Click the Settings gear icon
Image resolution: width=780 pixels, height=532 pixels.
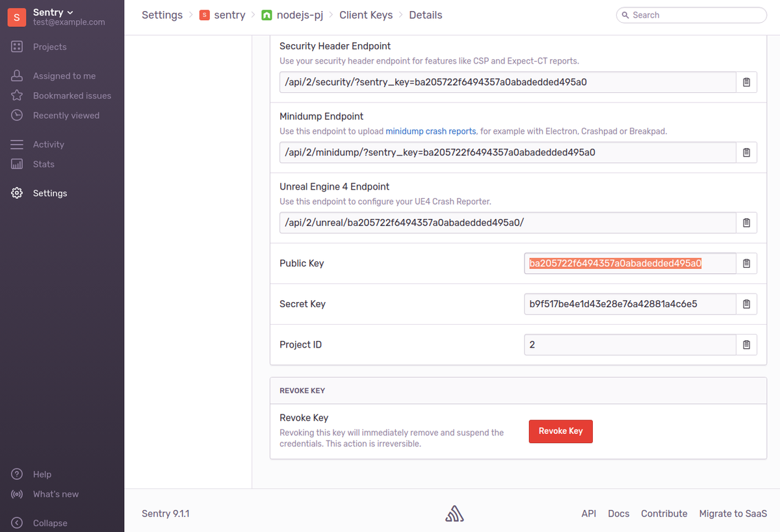18,194
